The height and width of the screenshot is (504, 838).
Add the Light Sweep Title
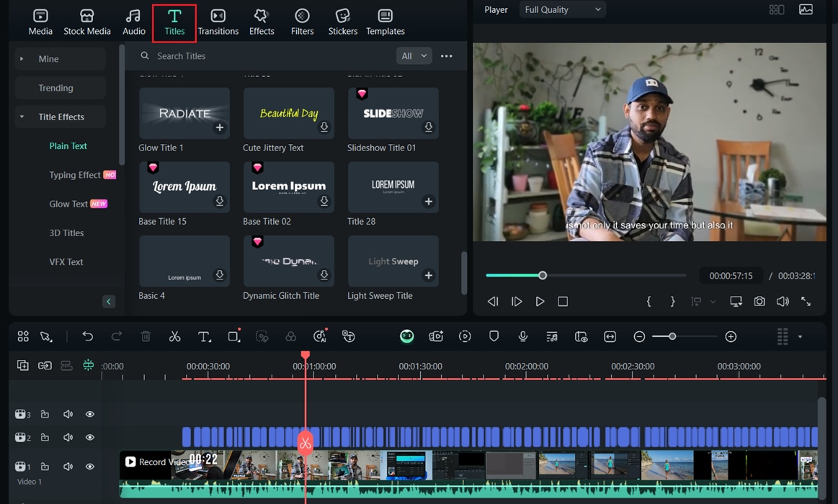(x=428, y=276)
